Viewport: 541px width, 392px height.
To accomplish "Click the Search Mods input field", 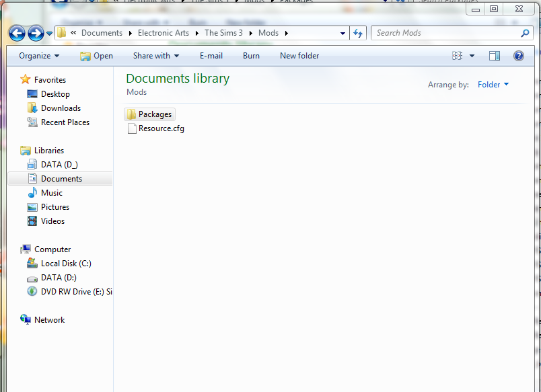I will (444, 33).
